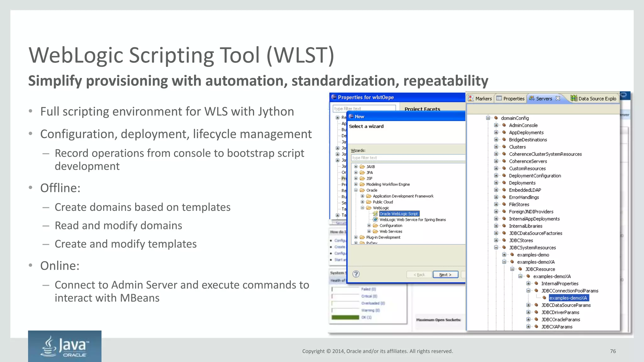Click the BridgeDestinations MBean icon
Image resolution: width=644 pixels, height=362 pixels.
(504, 140)
